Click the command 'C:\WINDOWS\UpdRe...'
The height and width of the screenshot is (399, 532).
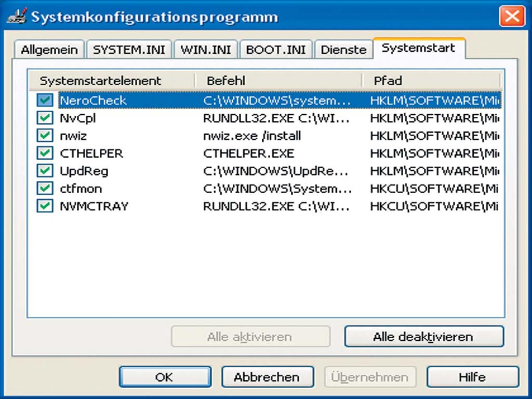pyautogui.click(x=276, y=171)
